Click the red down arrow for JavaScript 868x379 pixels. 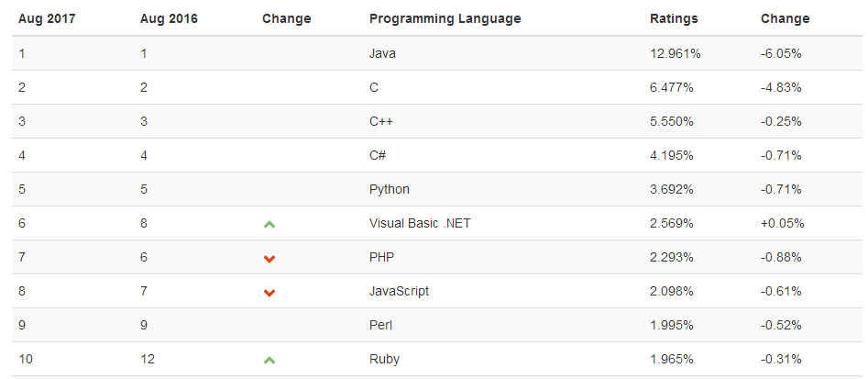point(269,293)
